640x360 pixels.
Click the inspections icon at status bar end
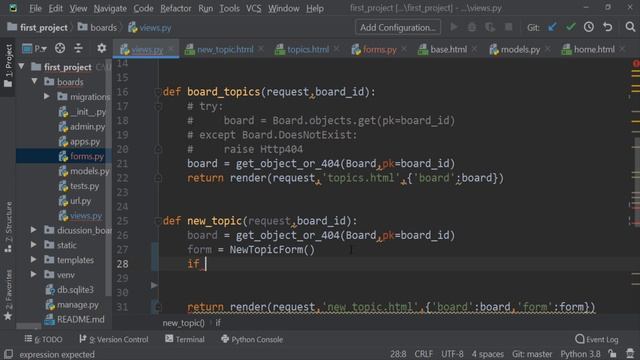[x=631, y=354]
